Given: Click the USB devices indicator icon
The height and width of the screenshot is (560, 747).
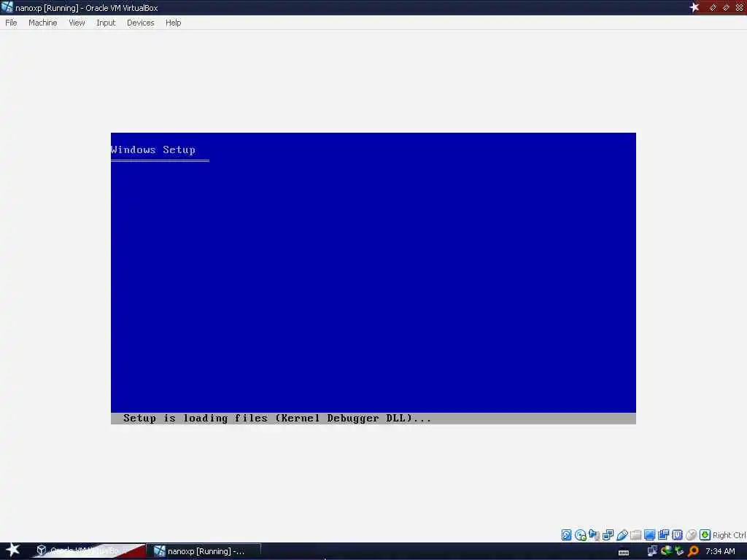Looking at the screenshot, I should pos(622,534).
